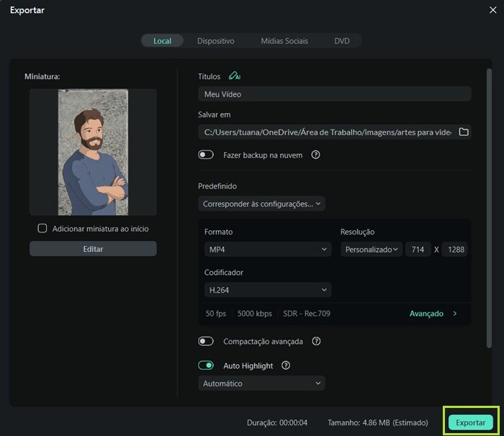
Task: Click the Tamanho: 4.86 MB (Estimado) text
Action: coord(378,422)
